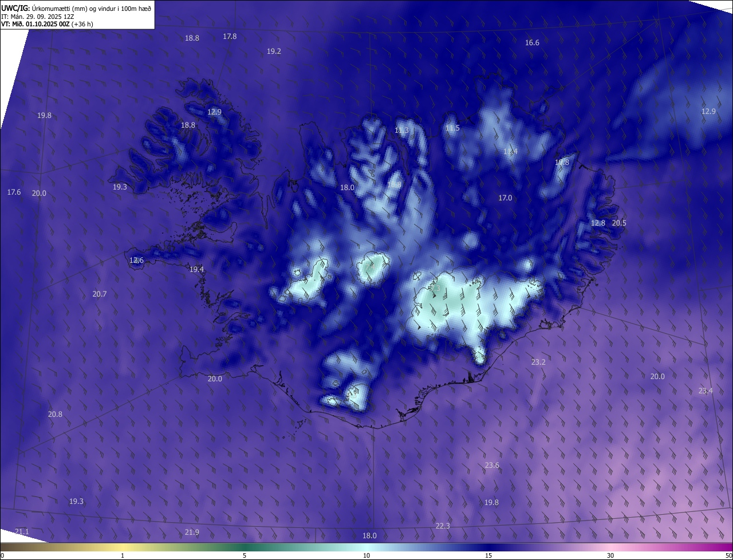733x560 pixels.
Task: Click the color scale tick label 30
Action: coord(610,555)
